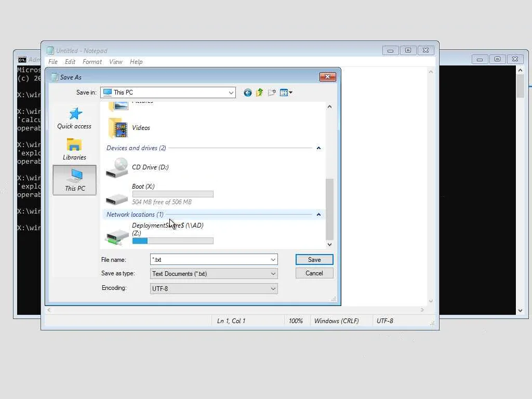
Task: Click the Boot (X:) capacity bar
Action: tap(172, 194)
